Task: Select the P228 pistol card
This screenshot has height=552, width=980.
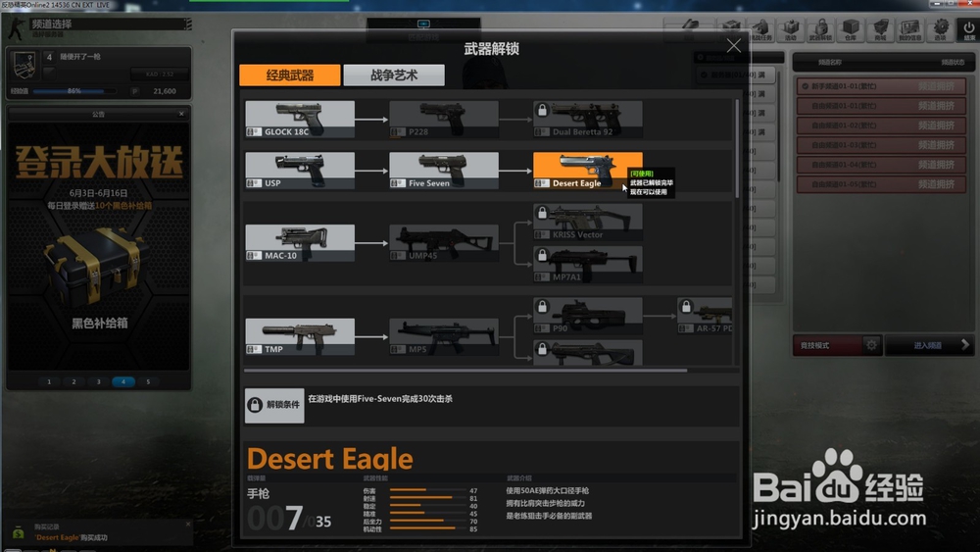Action: [444, 119]
